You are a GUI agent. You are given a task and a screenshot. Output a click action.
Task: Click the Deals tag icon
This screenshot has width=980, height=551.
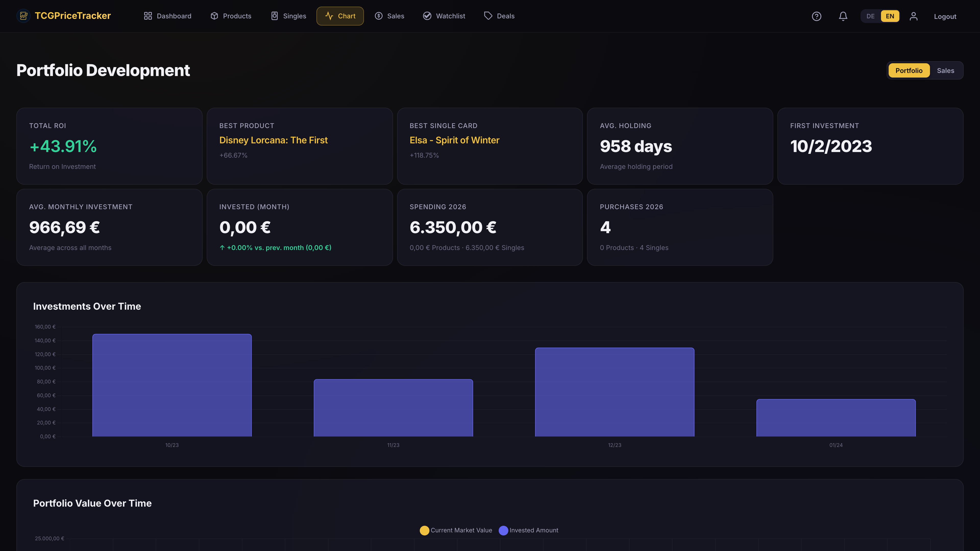tap(488, 16)
